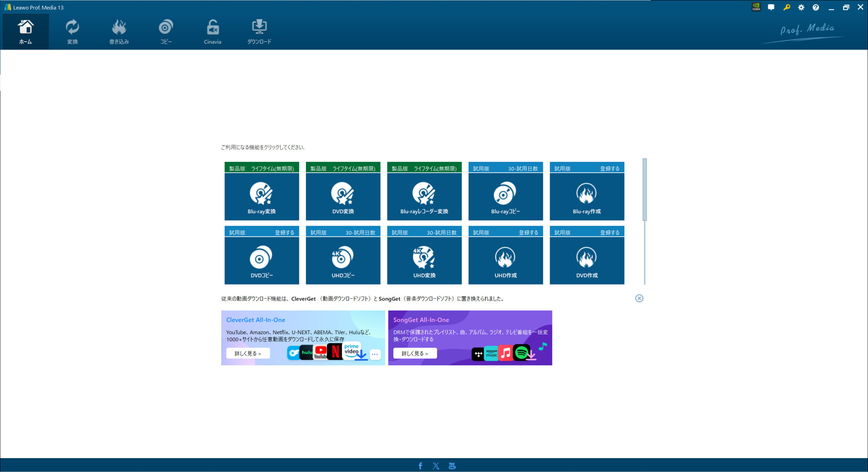This screenshot has width=868, height=472.
Task: Click the ご利用になる機能をクリックしてください text
Action: coord(263,147)
